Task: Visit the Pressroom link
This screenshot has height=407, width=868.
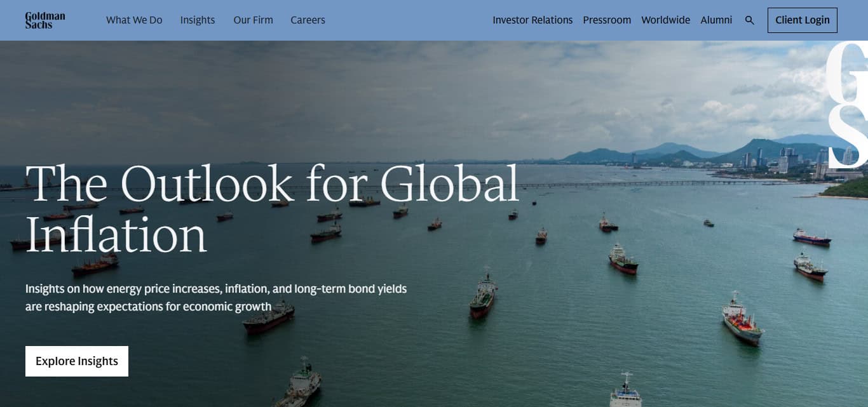Action: coord(607,20)
